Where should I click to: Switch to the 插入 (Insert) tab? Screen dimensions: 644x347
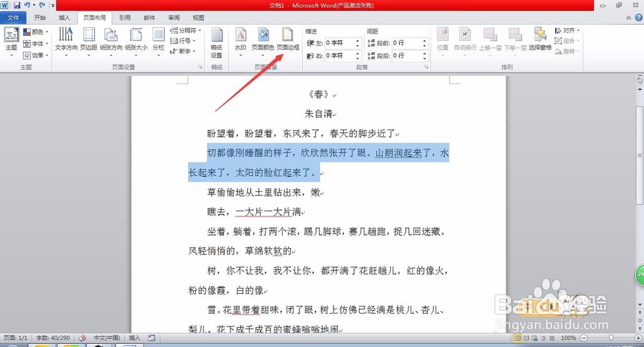click(64, 17)
